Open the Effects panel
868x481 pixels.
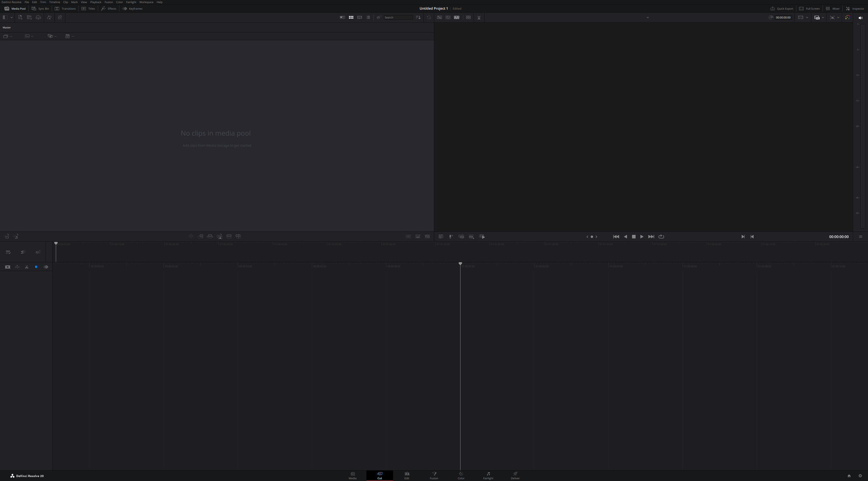point(109,8)
